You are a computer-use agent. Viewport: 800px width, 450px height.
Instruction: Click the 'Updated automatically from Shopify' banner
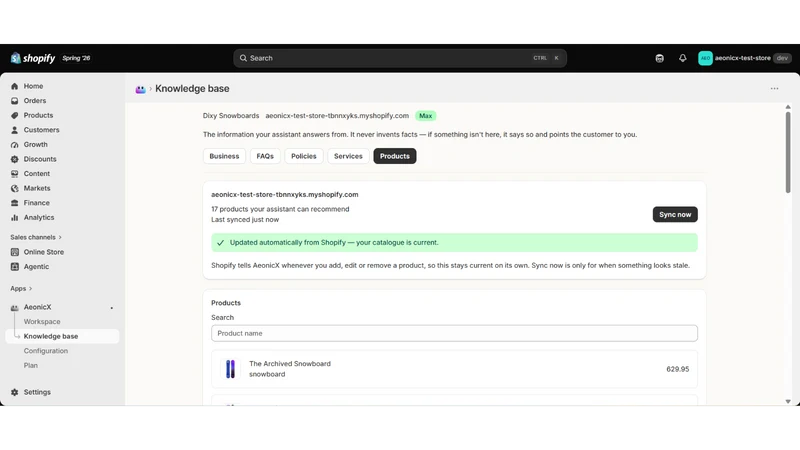click(454, 243)
